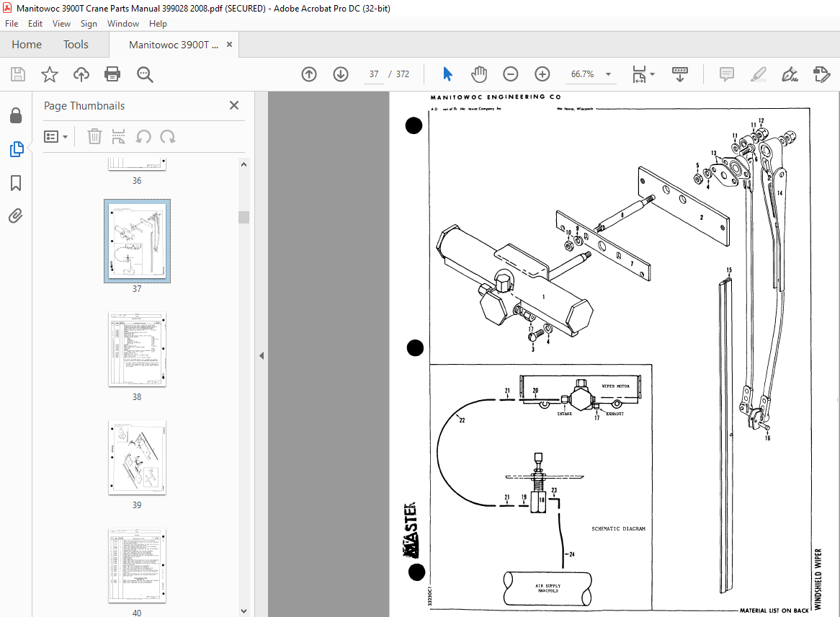The width and height of the screenshot is (840, 617).
Task: Collapse the navigation pane with the side arrow
Action: point(262,355)
